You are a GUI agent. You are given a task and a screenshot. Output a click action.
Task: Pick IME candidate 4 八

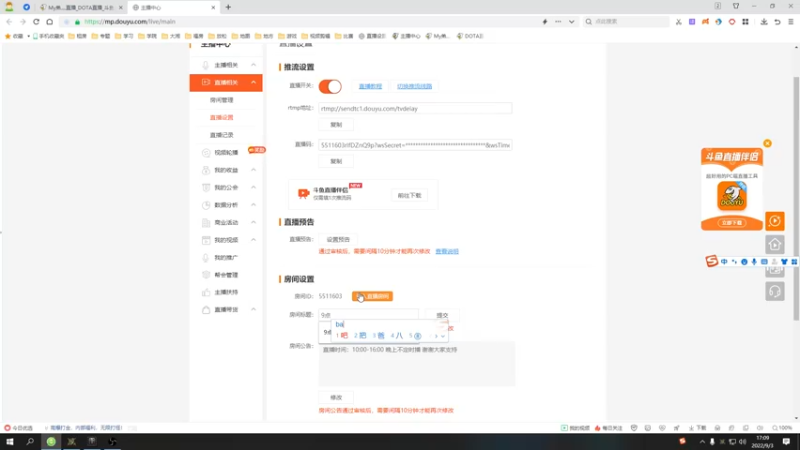point(397,335)
